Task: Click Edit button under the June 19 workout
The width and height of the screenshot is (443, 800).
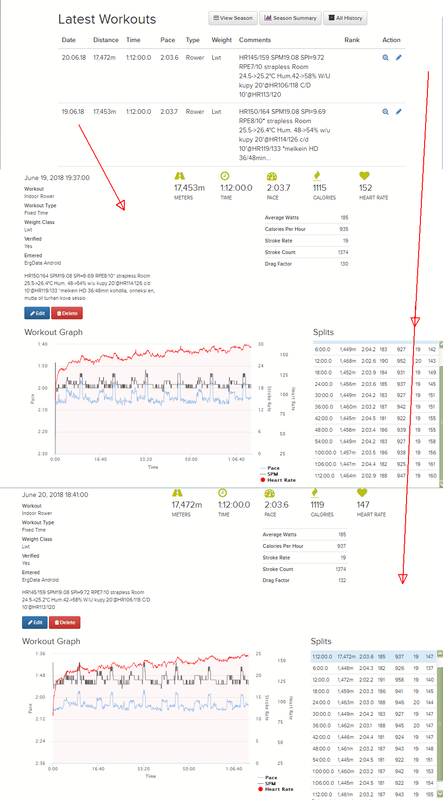Action: tap(37, 313)
